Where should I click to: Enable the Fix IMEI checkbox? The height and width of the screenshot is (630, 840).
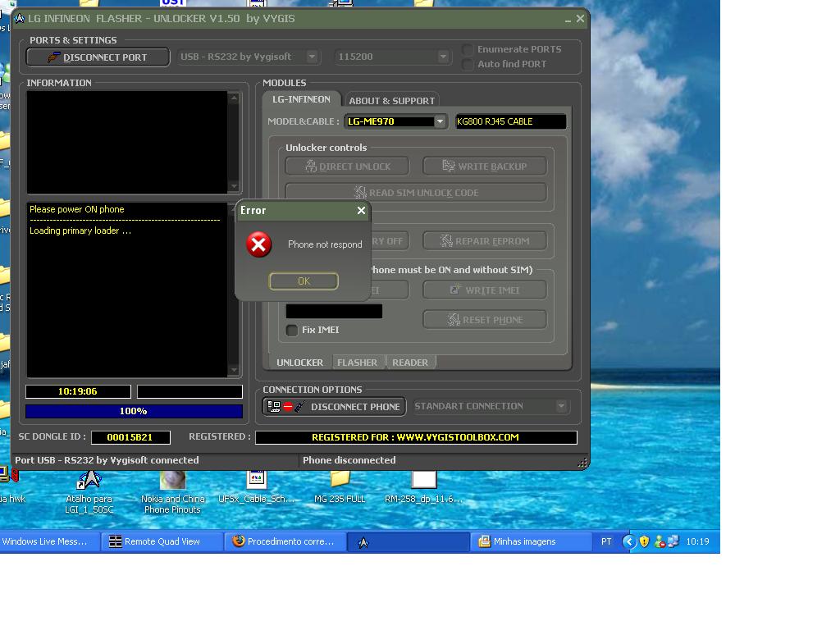click(x=292, y=330)
